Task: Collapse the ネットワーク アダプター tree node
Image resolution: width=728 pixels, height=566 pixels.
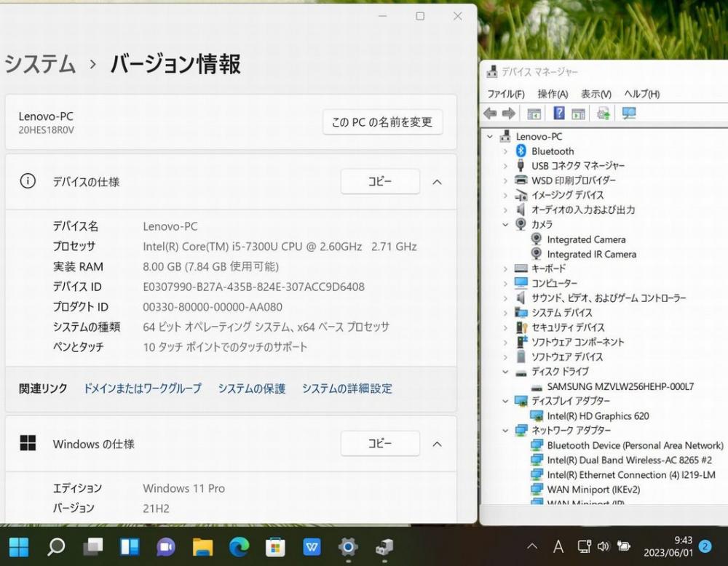Action: click(506, 431)
